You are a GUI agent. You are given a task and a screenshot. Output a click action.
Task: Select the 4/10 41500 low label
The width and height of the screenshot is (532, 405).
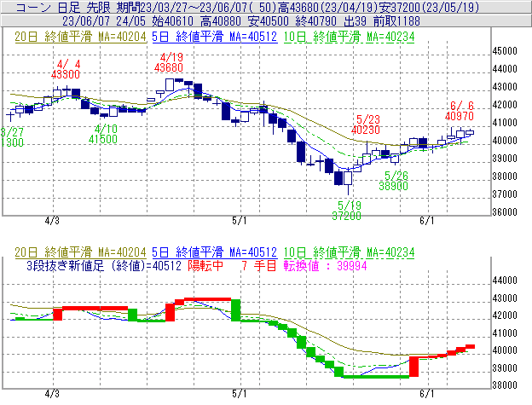(x=103, y=134)
